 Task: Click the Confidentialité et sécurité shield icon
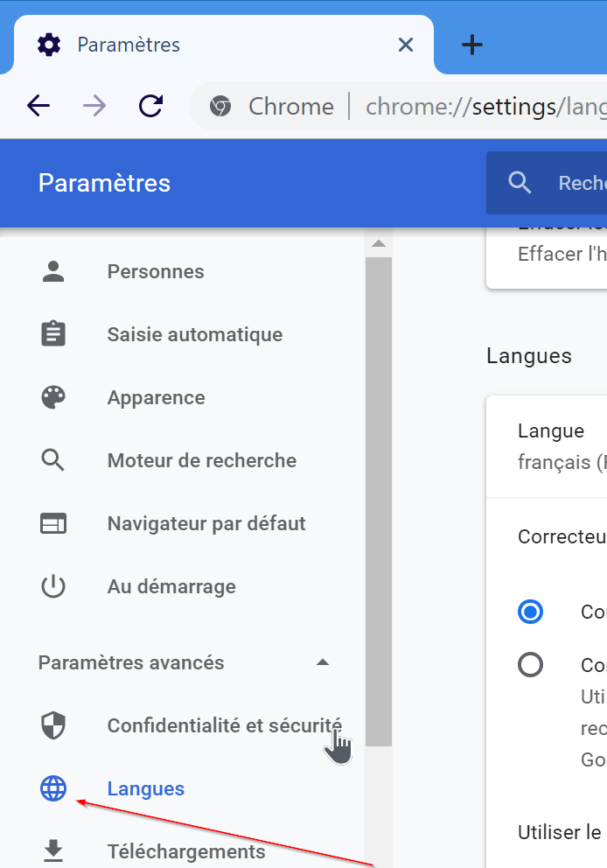coord(53,725)
